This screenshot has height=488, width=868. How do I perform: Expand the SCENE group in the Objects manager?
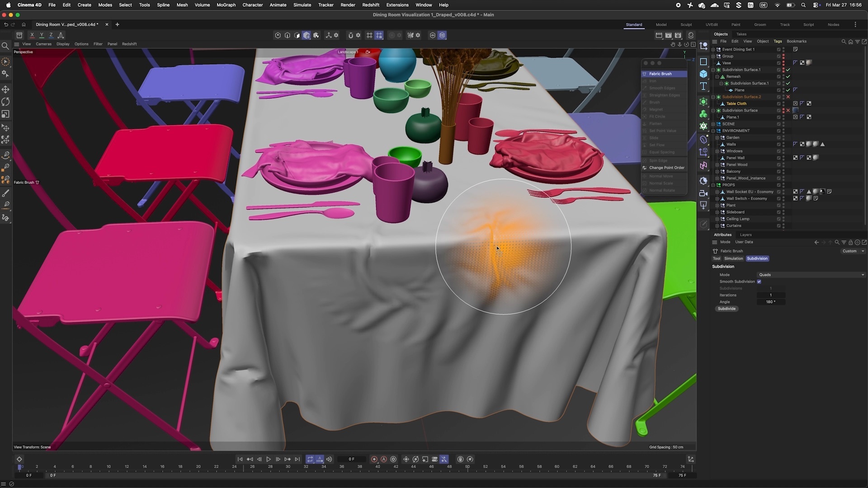coord(713,124)
